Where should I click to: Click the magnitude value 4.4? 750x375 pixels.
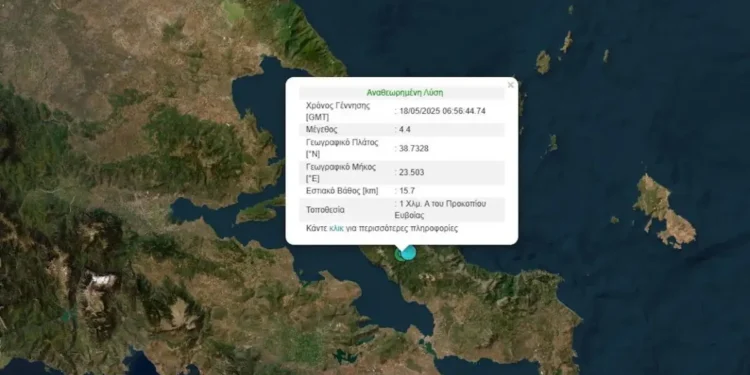405,130
